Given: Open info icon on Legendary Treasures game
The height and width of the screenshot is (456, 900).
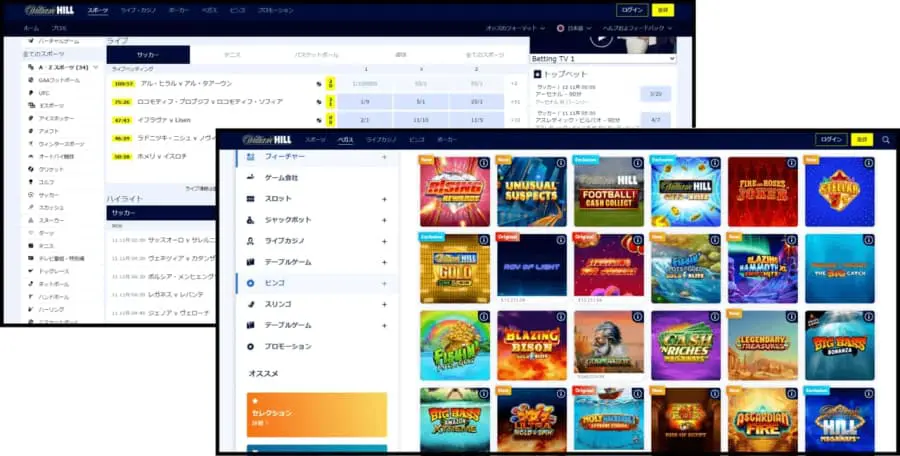Looking at the screenshot, I should [x=792, y=317].
